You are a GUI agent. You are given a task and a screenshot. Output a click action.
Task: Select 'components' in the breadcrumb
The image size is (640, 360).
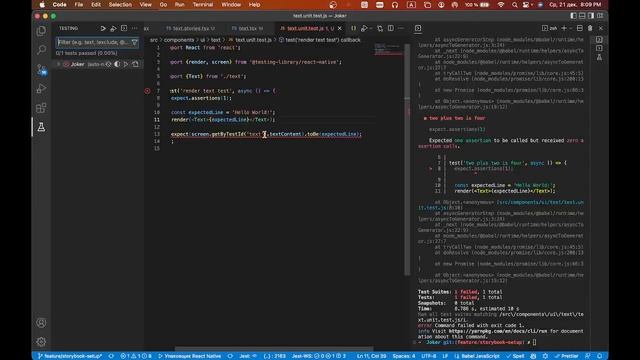coord(179,40)
